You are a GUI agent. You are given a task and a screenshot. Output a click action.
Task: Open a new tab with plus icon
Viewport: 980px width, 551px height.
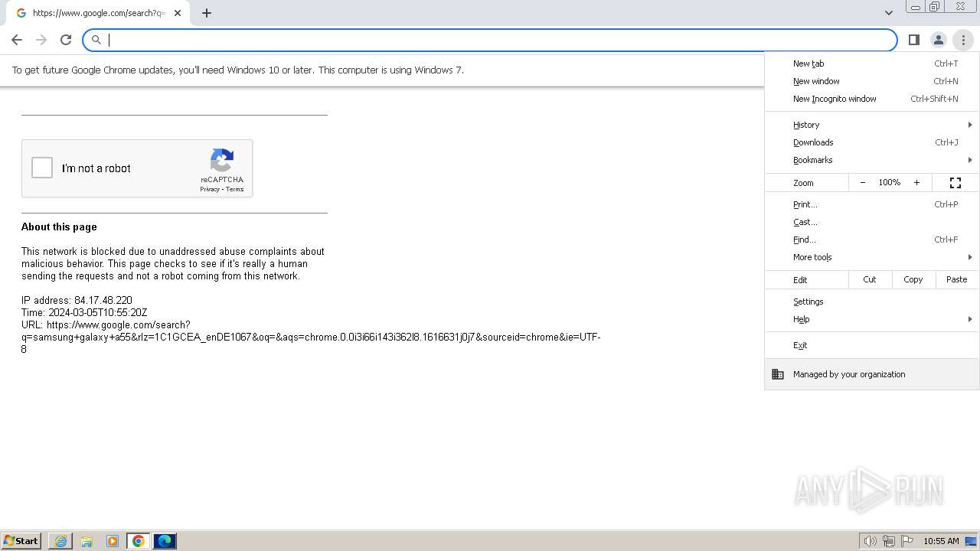click(207, 13)
